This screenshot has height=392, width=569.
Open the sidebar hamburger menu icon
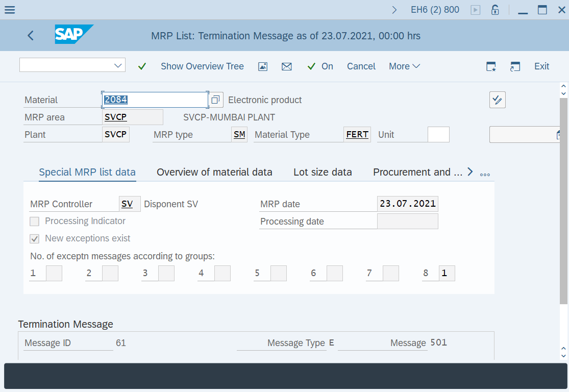(x=10, y=10)
